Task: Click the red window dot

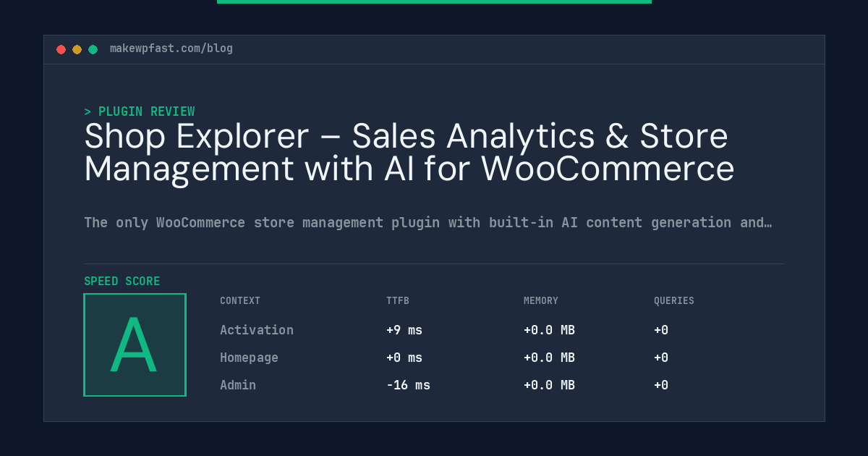Action: click(61, 49)
